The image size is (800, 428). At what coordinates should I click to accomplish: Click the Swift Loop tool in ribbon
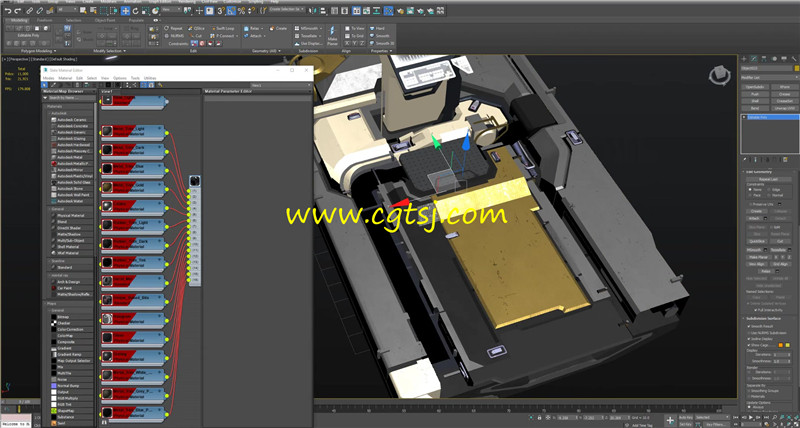pyautogui.click(x=222, y=29)
